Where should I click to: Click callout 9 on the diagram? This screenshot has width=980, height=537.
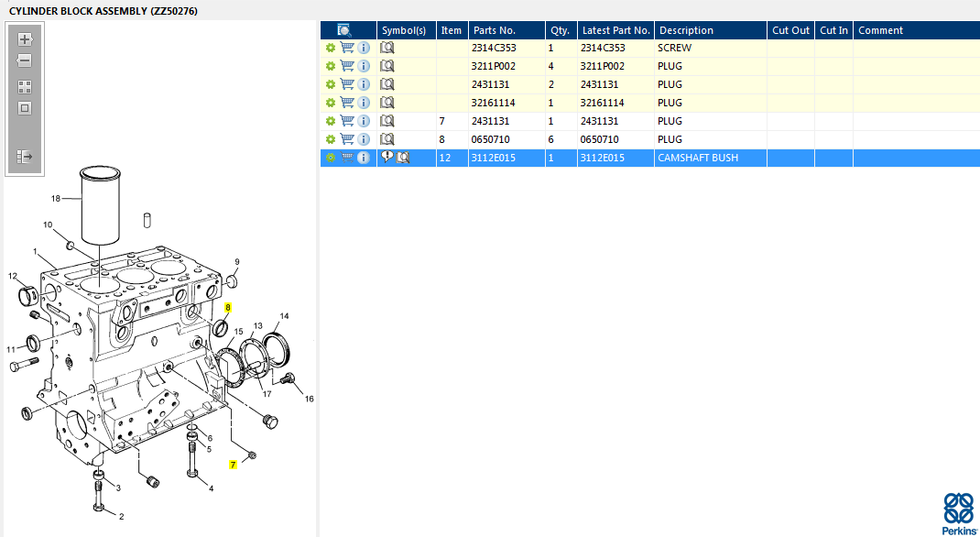pyautogui.click(x=237, y=262)
